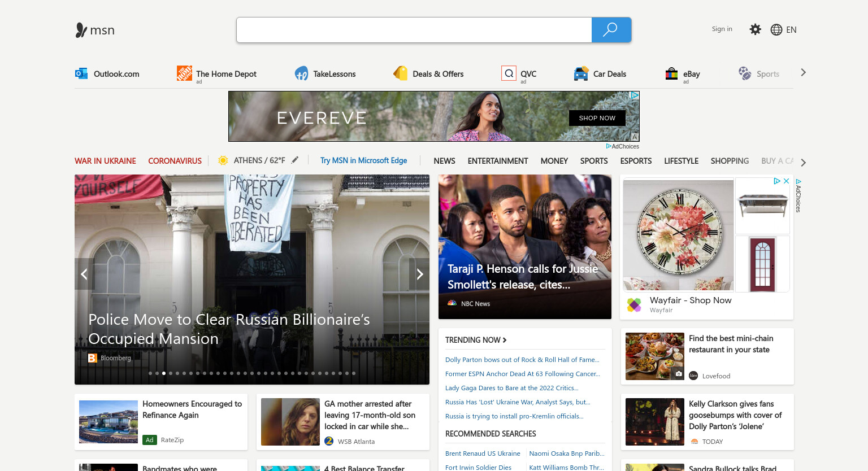Click AdChoices label under Evereve banner
868x471 pixels.
622,146
